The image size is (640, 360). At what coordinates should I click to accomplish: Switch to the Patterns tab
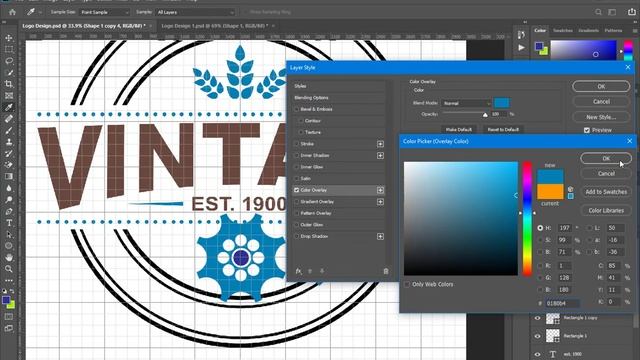[x=613, y=31]
